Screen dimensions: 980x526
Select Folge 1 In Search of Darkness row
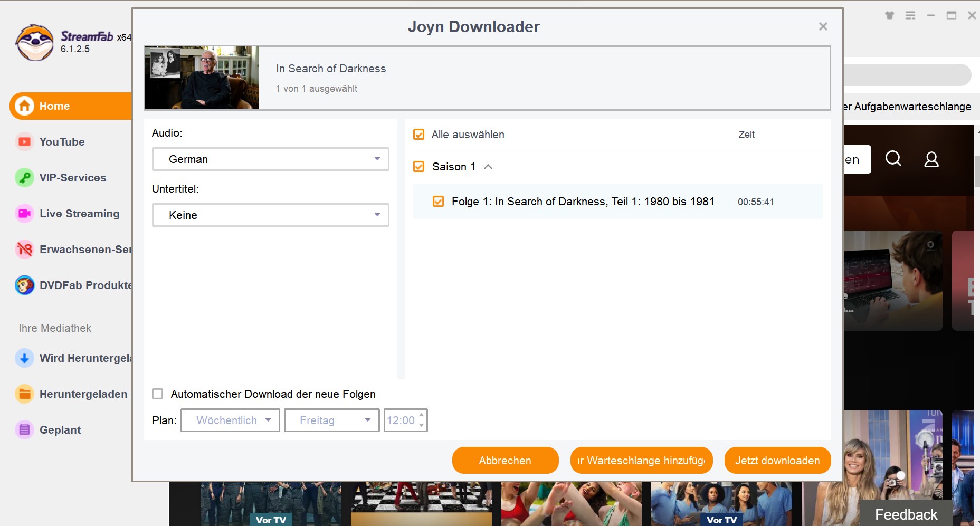618,202
